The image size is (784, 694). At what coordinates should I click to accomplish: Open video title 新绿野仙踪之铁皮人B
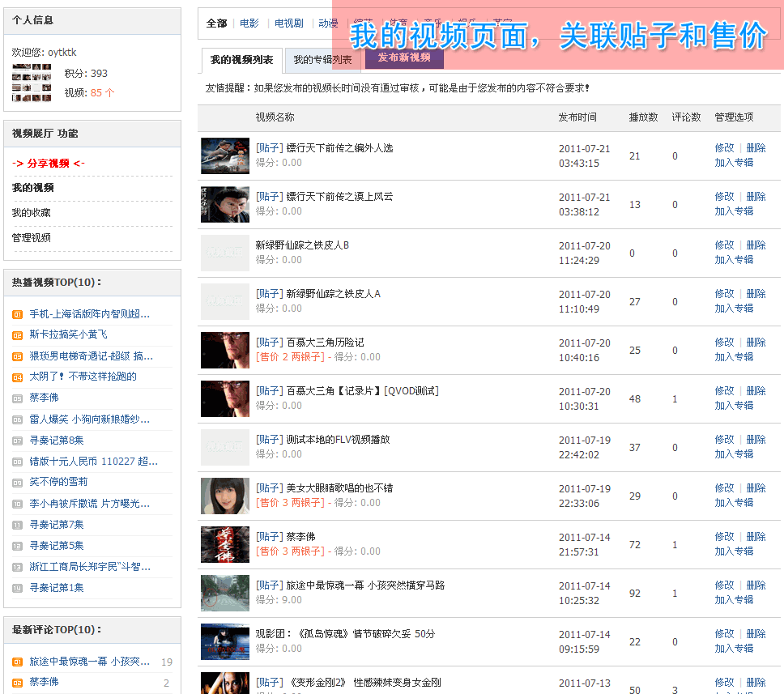[302, 245]
